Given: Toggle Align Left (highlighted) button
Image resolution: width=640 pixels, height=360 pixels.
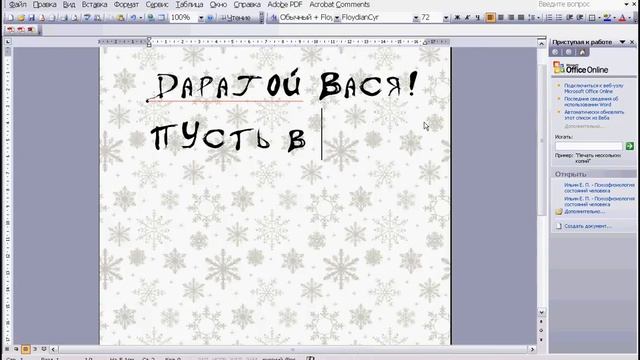Looking at the screenshot, I should [x=490, y=18].
